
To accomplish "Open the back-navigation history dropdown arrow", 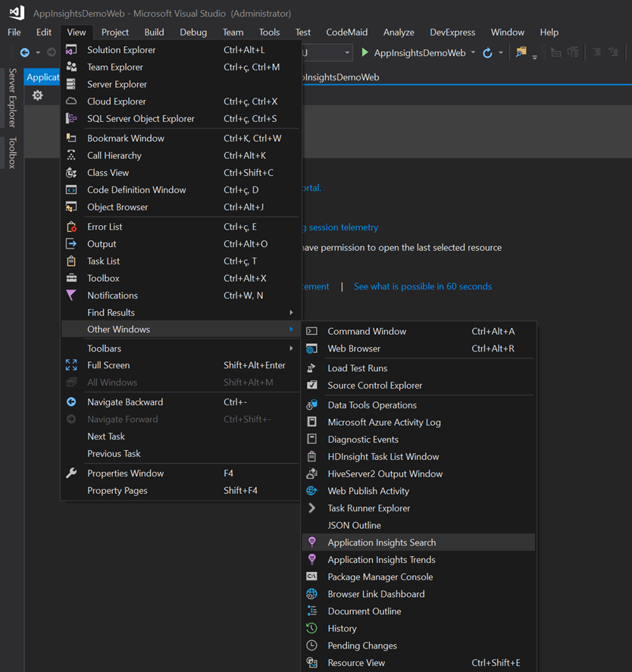I will [38, 52].
